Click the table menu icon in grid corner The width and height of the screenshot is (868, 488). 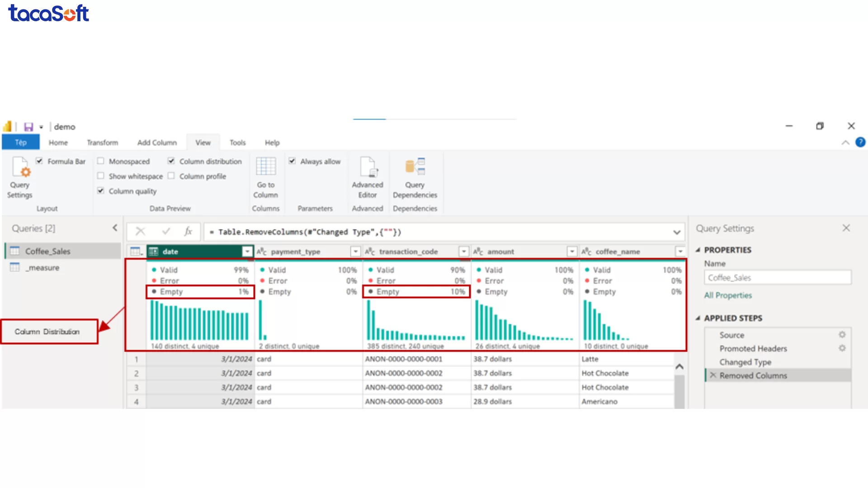coord(136,251)
